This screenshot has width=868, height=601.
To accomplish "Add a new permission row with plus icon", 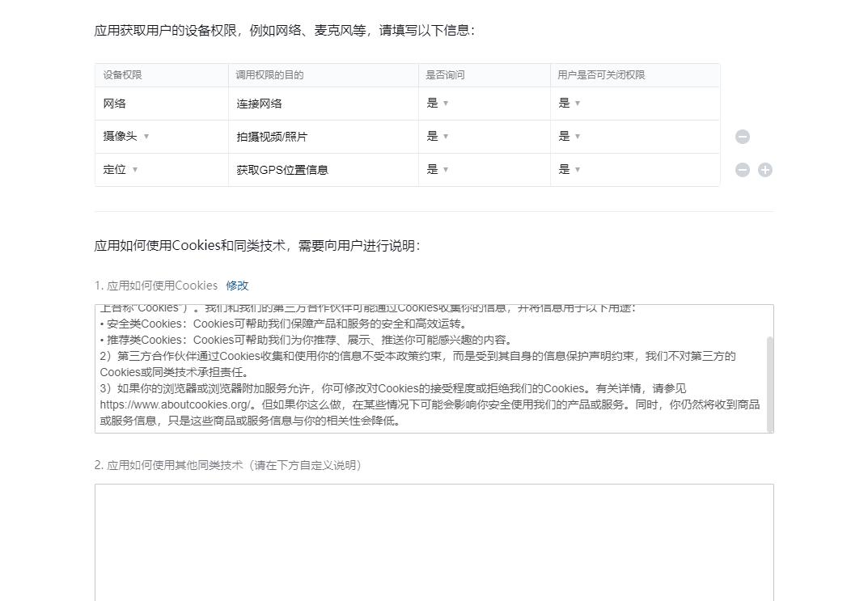I will (764, 170).
